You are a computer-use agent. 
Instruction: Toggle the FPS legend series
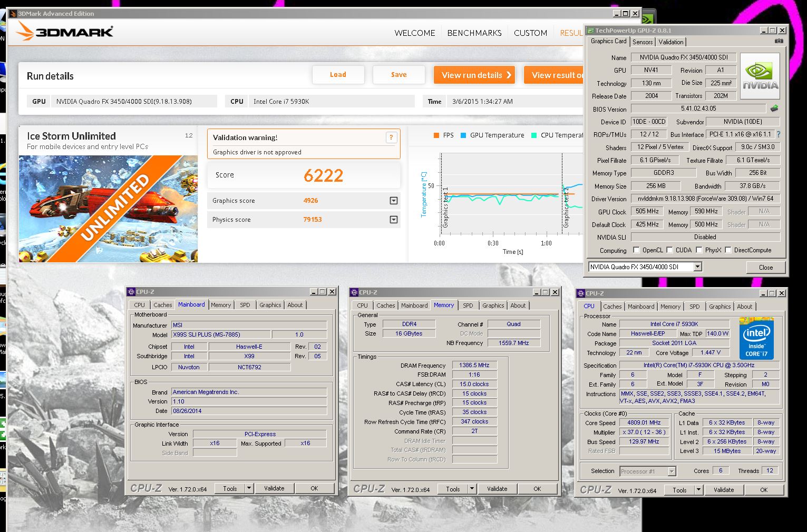[443, 135]
